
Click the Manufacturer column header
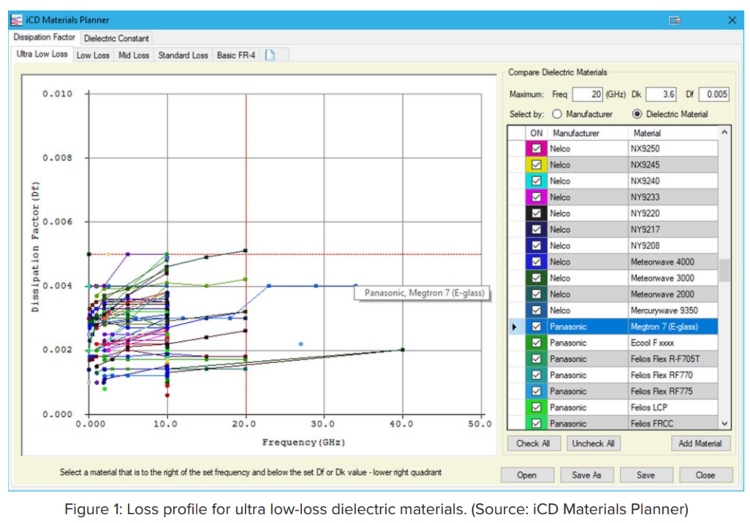click(587, 133)
